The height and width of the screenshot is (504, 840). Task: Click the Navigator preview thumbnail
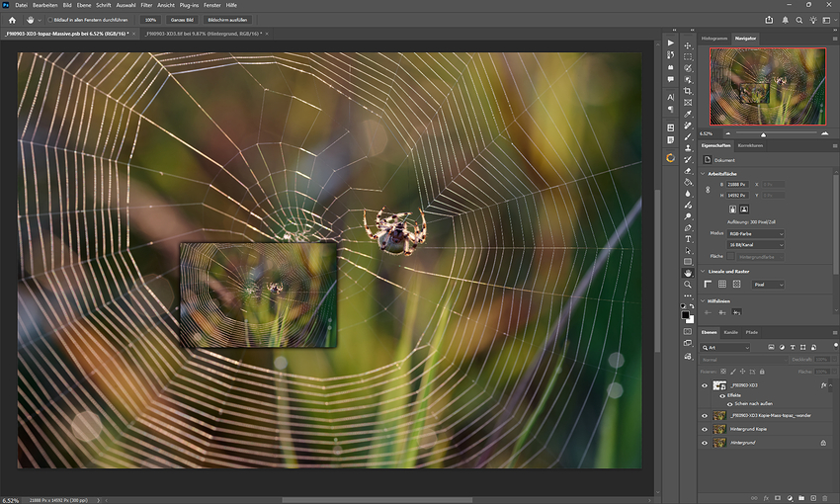click(767, 86)
